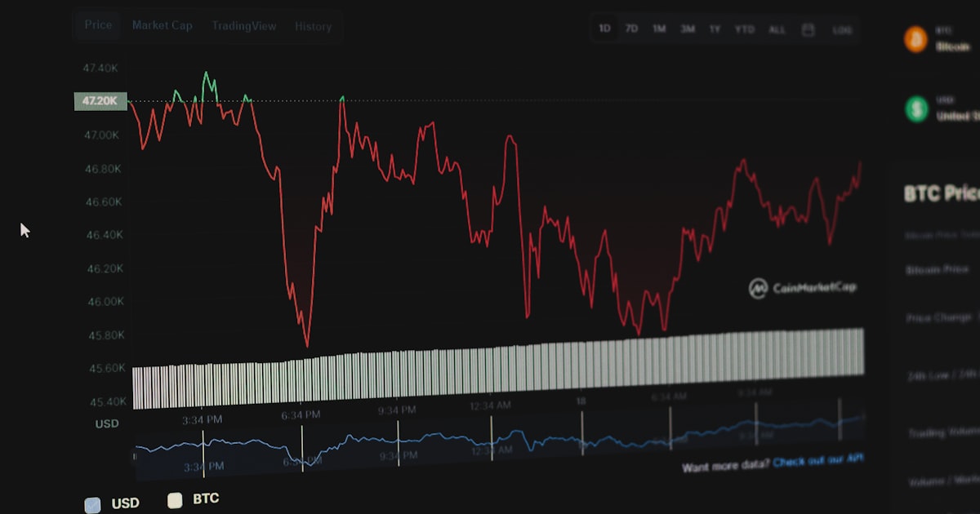Image resolution: width=980 pixels, height=514 pixels.
Task: Click the green US Dollar icon
Action: point(916,109)
